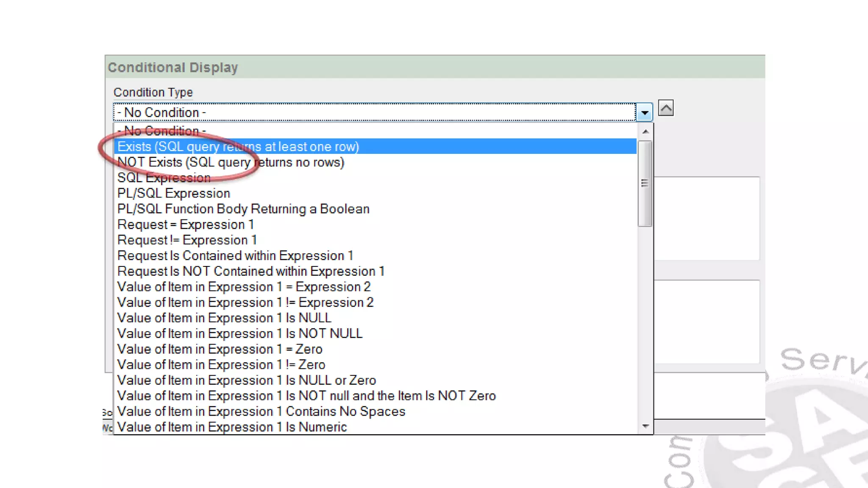The width and height of the screenshot is (868, 488).
Task: Choose '- No Condition -' list option
Action: click(x=161, y=131)
